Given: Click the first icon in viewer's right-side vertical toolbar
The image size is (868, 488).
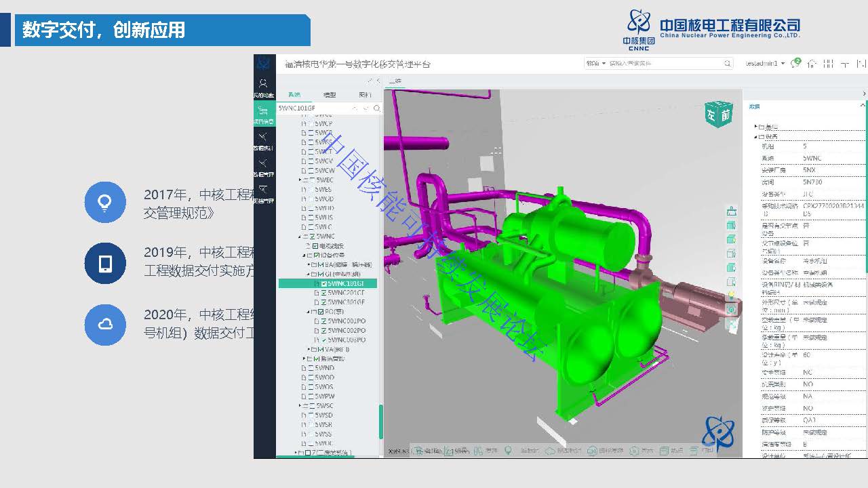Looking at the screenshot, I should tap(731, 211).
